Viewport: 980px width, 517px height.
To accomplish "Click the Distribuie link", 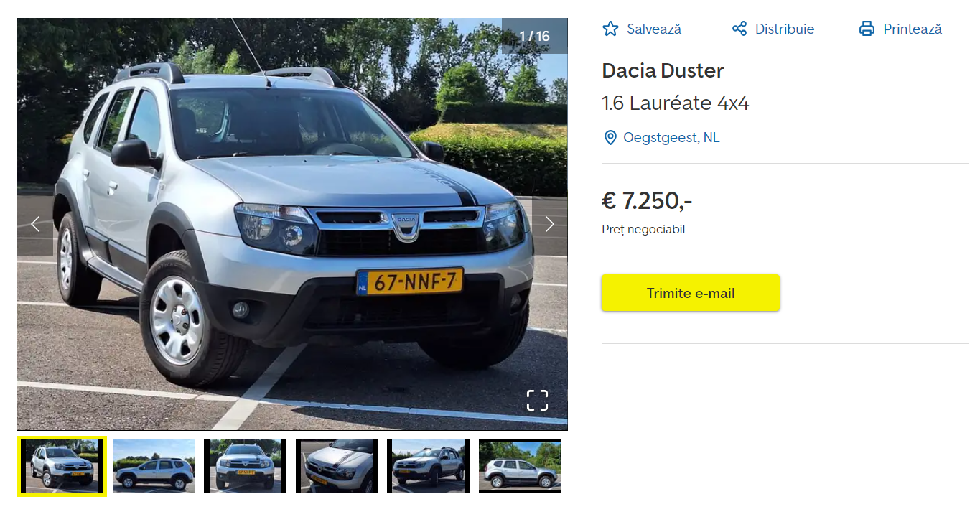I will click(x=785, y=29).
